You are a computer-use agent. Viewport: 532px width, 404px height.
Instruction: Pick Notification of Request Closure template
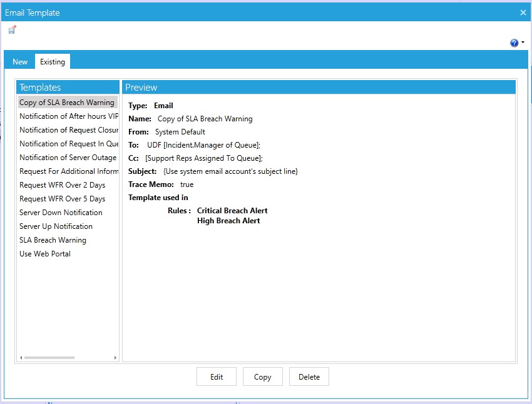tap(69, 130)
